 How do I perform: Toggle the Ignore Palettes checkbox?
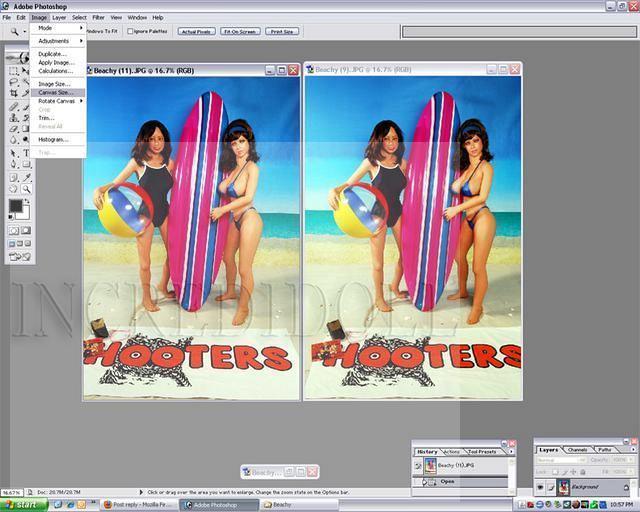coord(130,31)
